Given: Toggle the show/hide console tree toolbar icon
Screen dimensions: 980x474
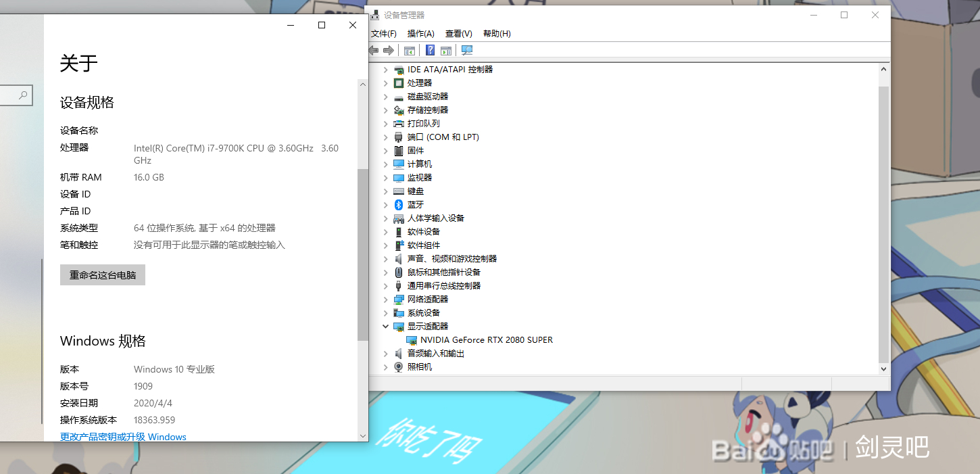Looking at the screenshot, I should coord(410,51).
